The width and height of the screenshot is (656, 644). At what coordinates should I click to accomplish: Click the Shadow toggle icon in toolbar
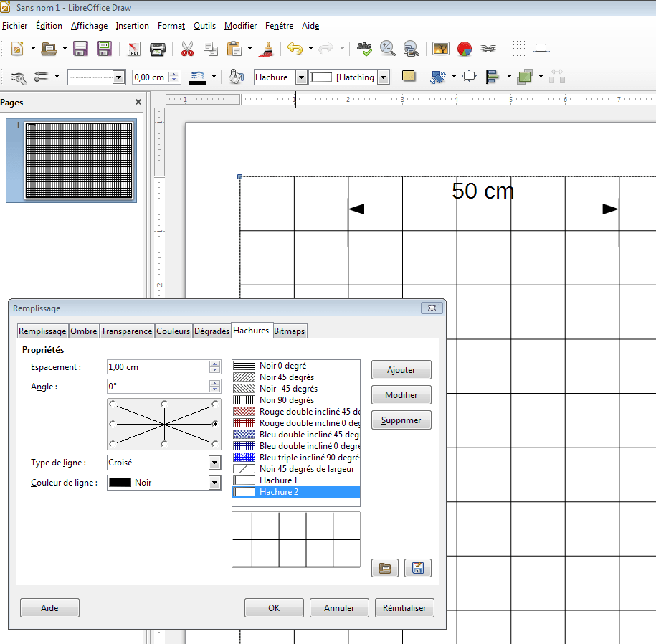(409, 76)
